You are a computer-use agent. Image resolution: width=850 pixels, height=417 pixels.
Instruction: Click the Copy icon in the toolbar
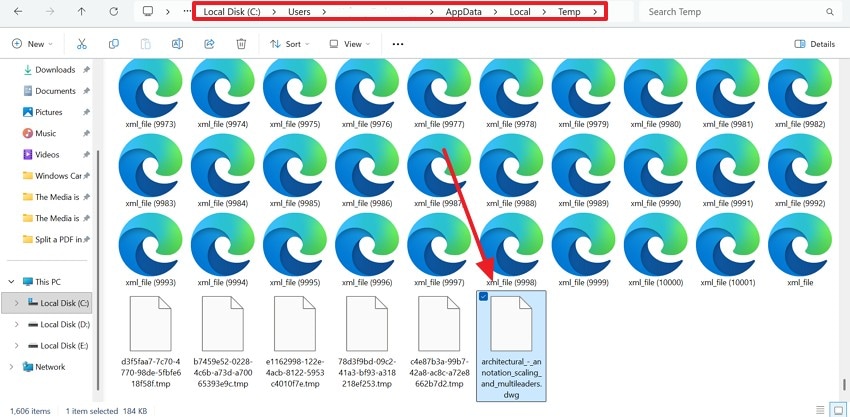113,44
